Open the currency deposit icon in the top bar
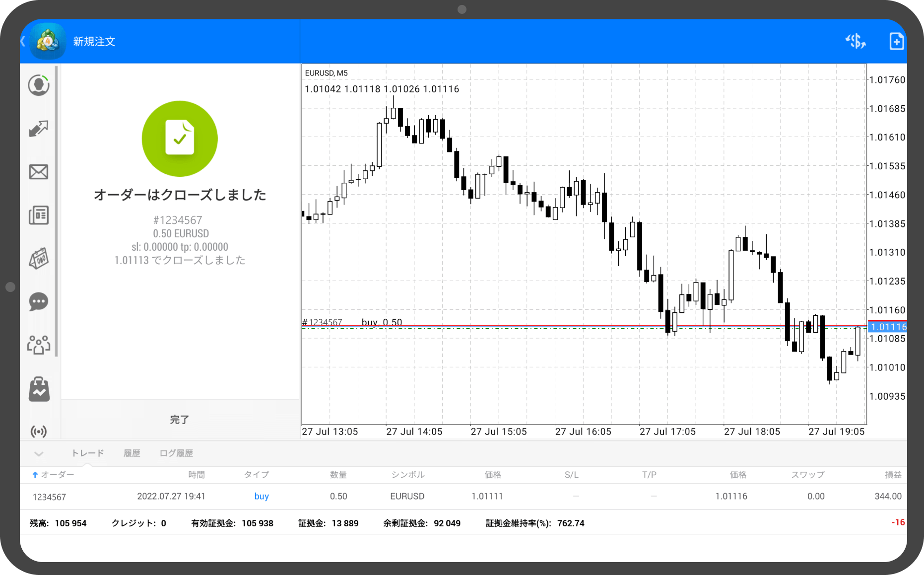This screenshot has width=924, height=575. coord(856,41)
